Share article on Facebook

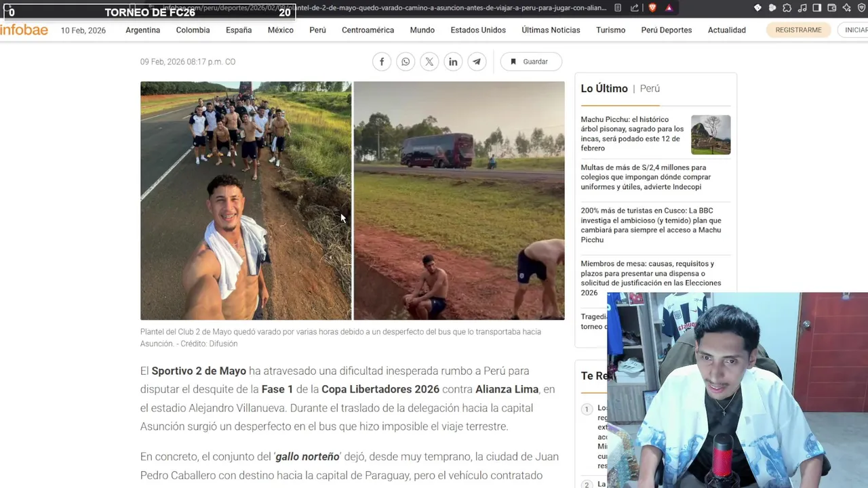pyautogui.click(x=382, y=62)
